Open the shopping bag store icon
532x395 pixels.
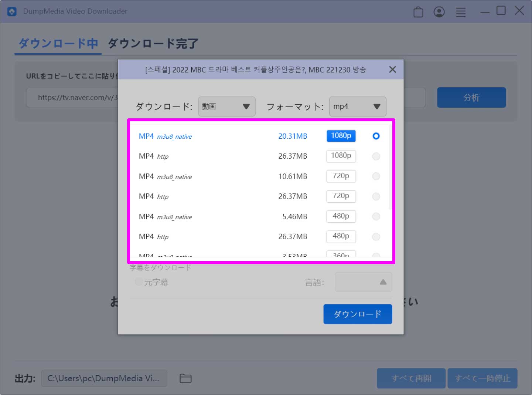418,12
